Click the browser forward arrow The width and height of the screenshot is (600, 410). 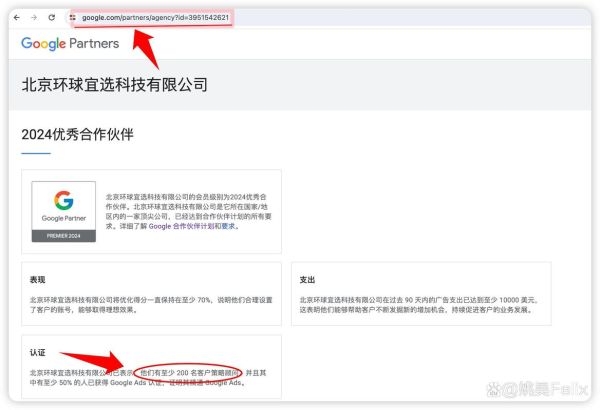click(x=34, y=17)
